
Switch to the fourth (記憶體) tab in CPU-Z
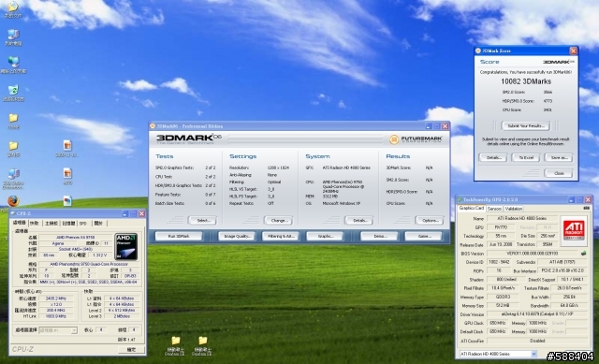click(68, 223)
